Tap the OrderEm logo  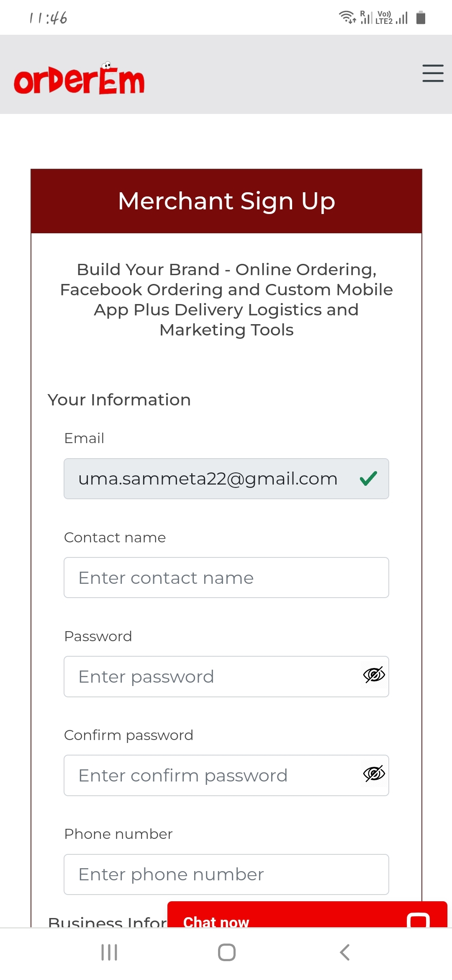point(79,79)
